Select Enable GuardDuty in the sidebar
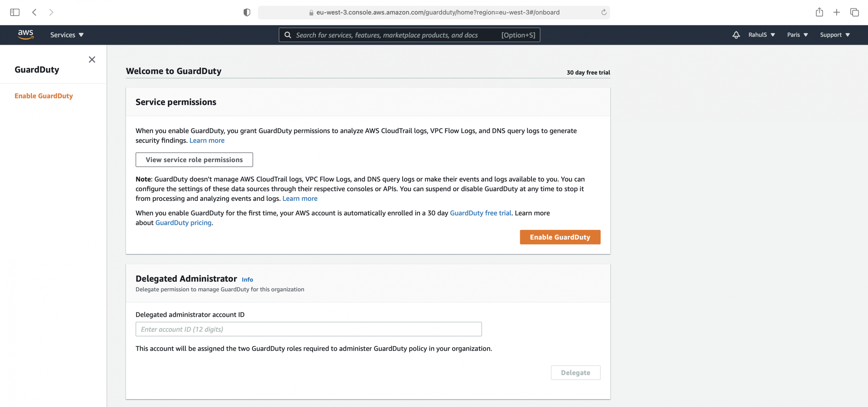The width and height of the screenshot is (868, 407). tap(43, 96)
